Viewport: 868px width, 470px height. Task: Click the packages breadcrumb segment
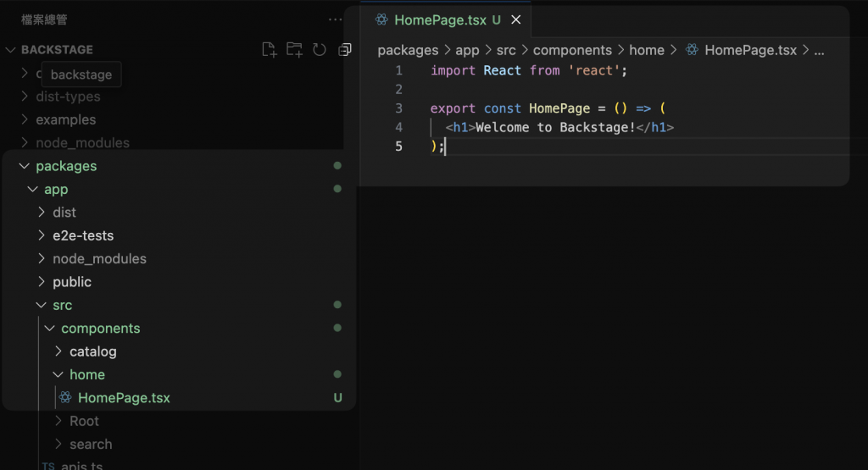click(408, 50)
